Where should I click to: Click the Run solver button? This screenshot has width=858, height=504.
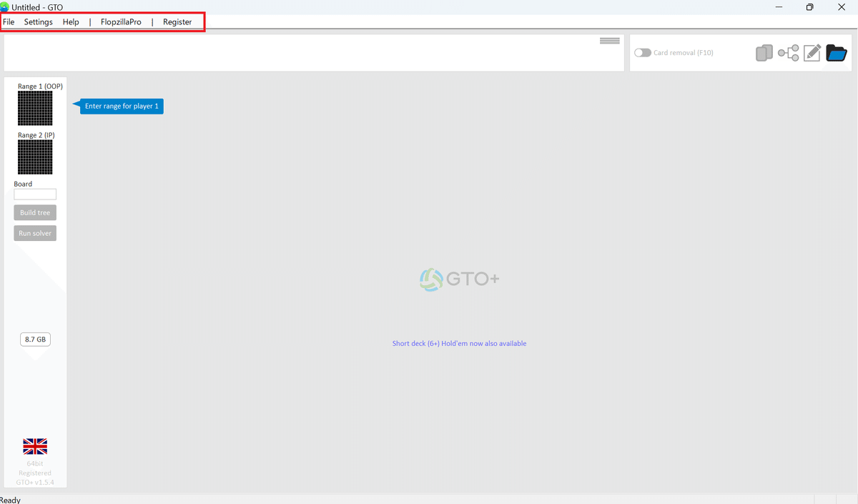coord(35,233)
